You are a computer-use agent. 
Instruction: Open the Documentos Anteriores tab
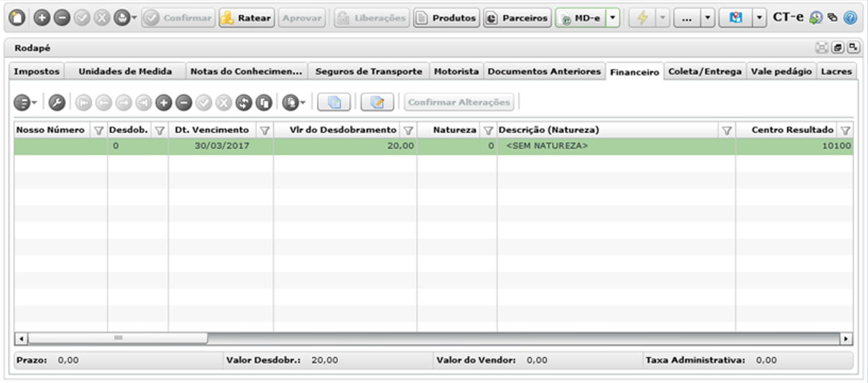(544, 71)
